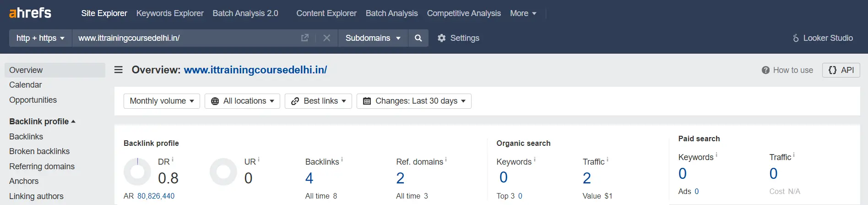Open Best links dropdown

coord(318,101)
